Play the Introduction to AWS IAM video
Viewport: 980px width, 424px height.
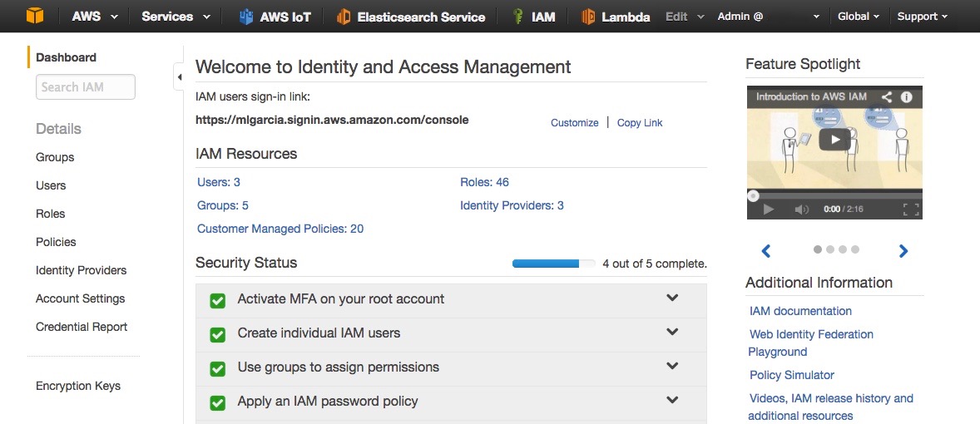pyautogui.click(x=834, y=140)
